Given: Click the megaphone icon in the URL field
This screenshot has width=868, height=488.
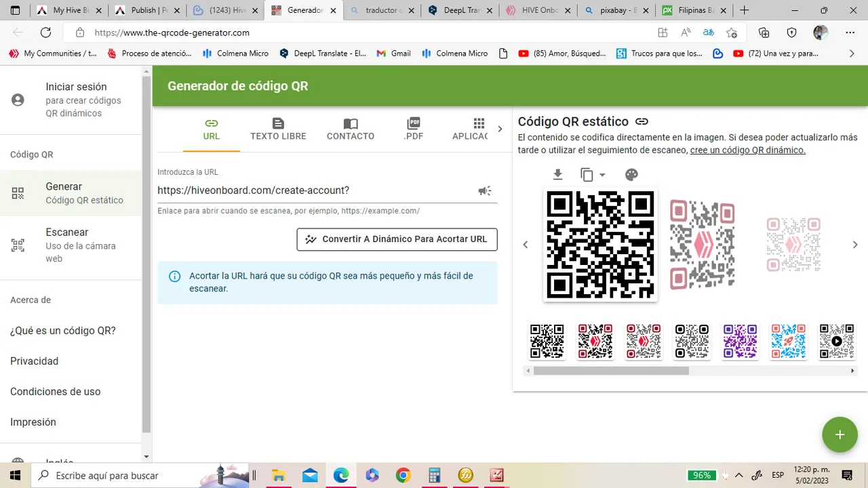Looking at the screenshot, I should coord(485,190).
